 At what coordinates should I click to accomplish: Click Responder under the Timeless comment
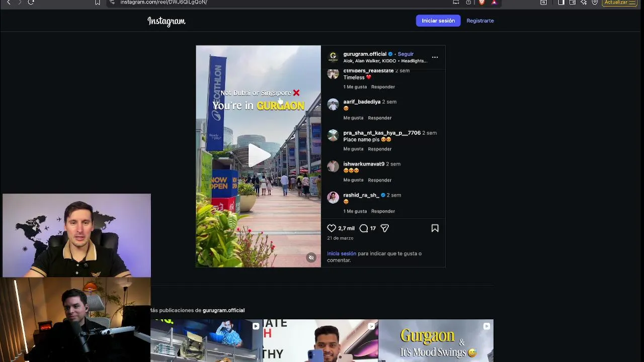click(383, 87)
